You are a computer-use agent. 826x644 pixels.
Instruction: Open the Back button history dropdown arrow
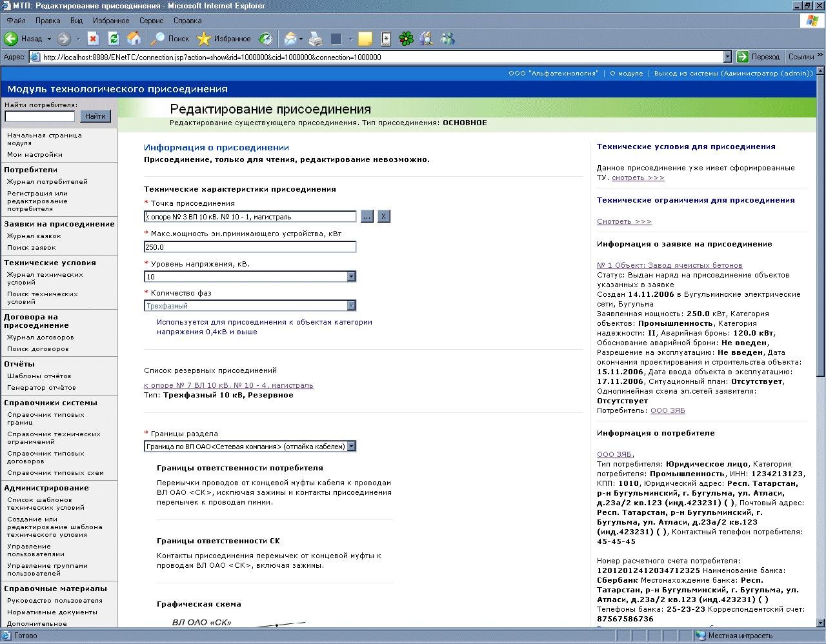pos(48,39)
